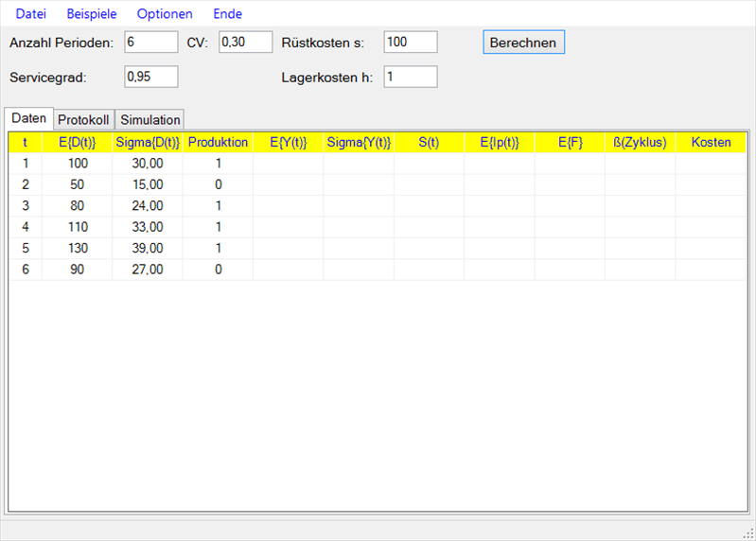This screenshot has width=756, height=541.
Task: Click the Ende menu item
Action: [x=227, y=14]
